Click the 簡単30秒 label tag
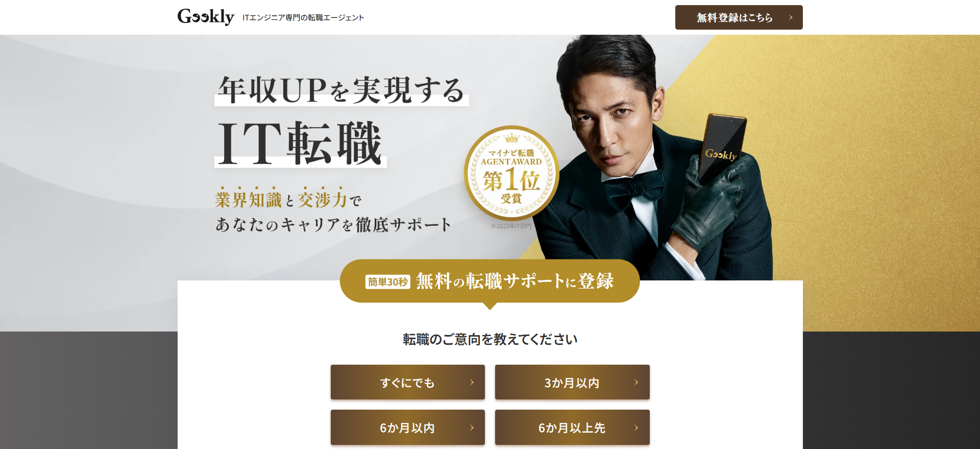This screenshot has width=980, height=449. pos(388,282)
